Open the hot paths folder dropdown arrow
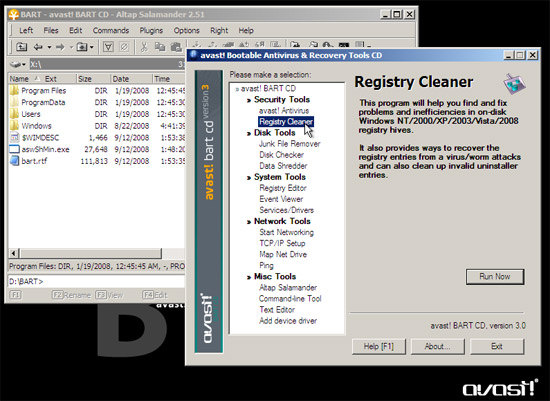 point(92,47)
